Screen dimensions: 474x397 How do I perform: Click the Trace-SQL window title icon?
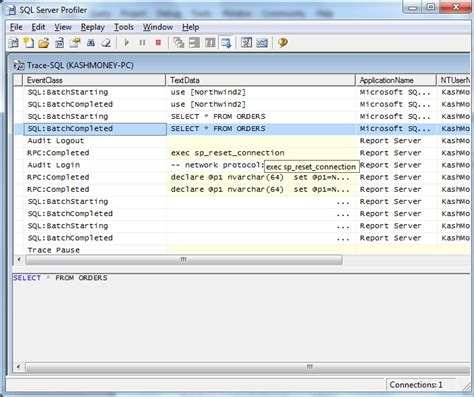19,65
